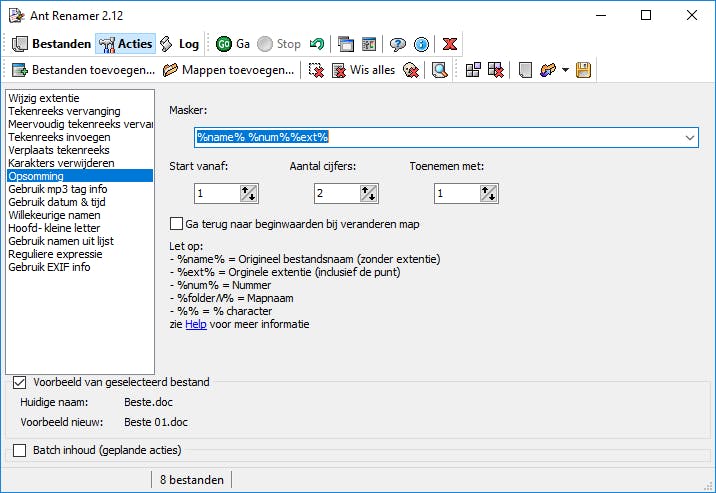This screenshot has height=493, width=716.
Task: Select the Opsomming action
Action: coord(80,176)
